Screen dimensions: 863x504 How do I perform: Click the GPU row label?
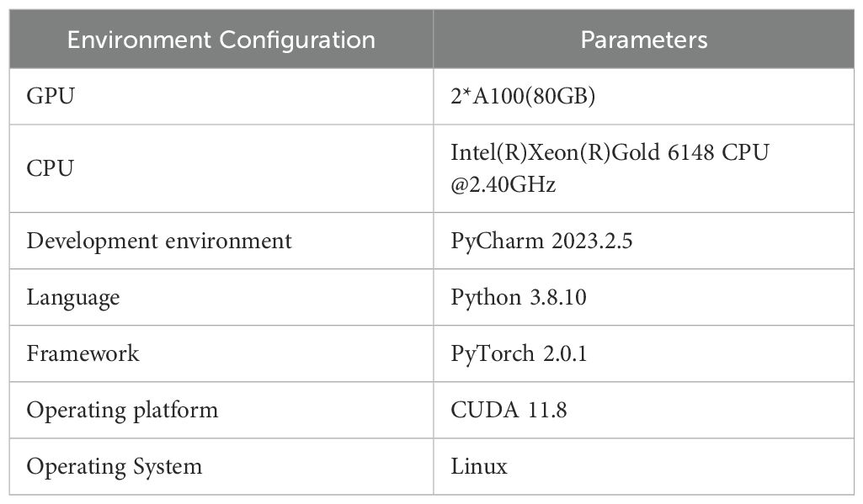coord(51,97)
